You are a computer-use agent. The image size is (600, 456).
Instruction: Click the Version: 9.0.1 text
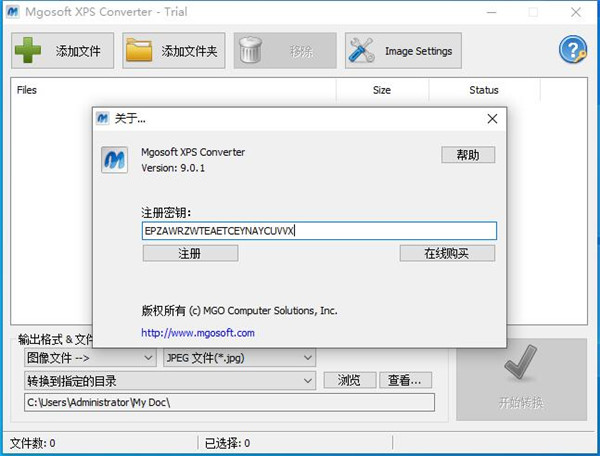click(x=173, y=168)
